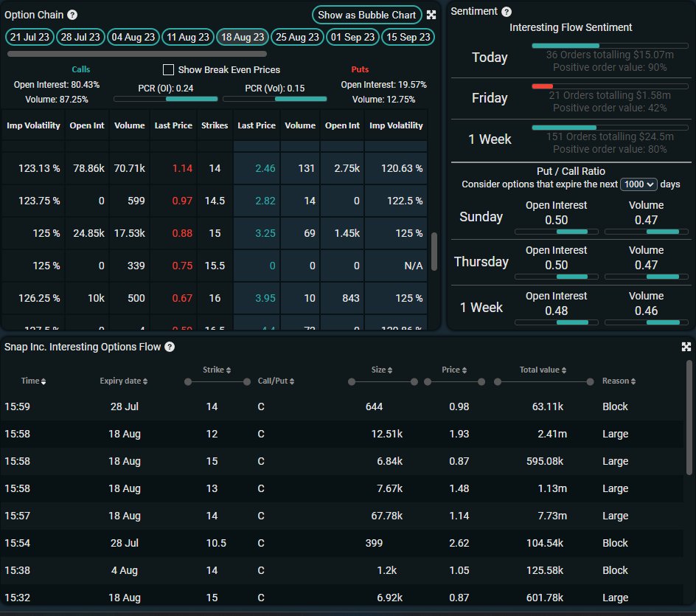Sort the flow table by Strike
The width and height of the screenshot is (696, 616).
217,370
